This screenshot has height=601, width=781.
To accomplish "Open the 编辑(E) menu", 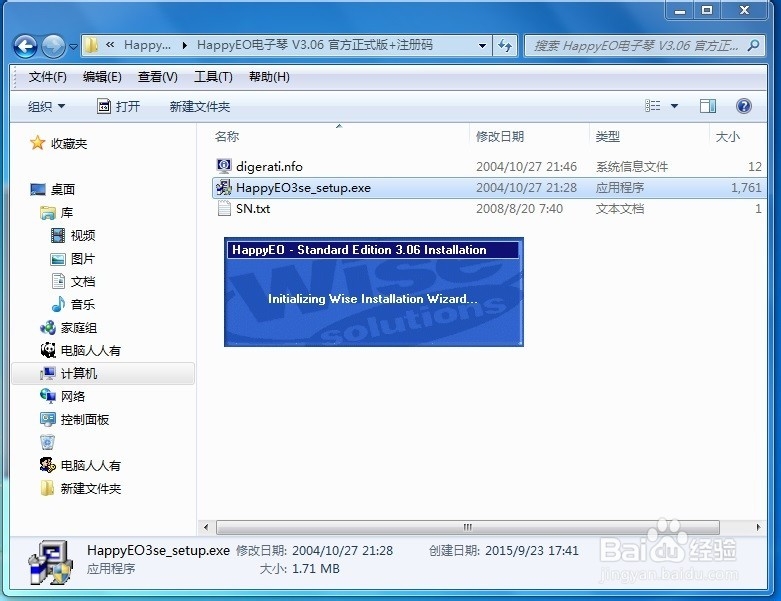I will [x=102, y=77].
